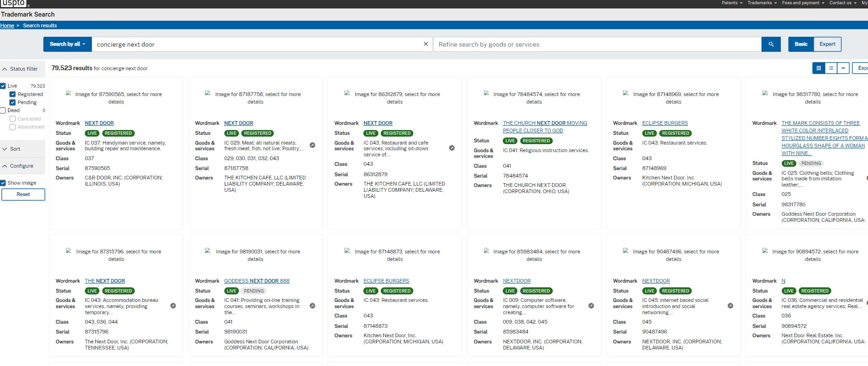Click IC 043: Restaurant services for 87148969

coord(675,143)
